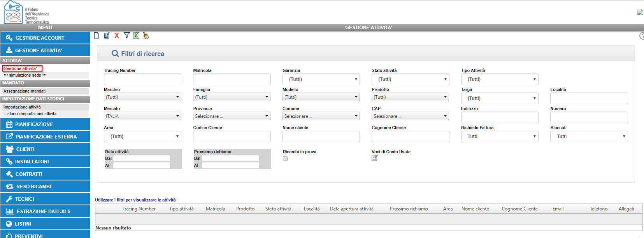The height and width of the screenshot is (238, 644).
Task: Sort by Data apertura attività column header
Action: tap(352, 209)
